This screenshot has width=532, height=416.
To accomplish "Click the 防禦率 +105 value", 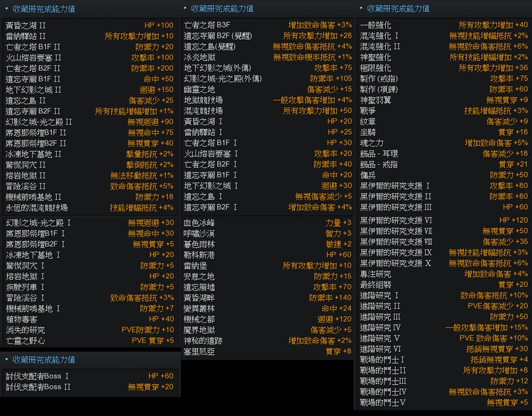I will click(331, 79).
